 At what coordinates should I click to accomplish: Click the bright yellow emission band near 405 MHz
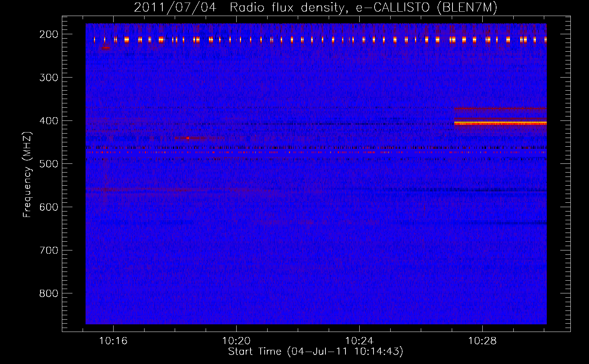(500, 123)
